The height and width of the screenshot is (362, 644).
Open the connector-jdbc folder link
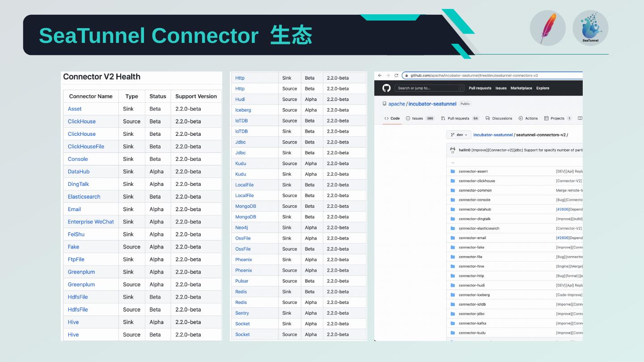click(x=471, y=314)
